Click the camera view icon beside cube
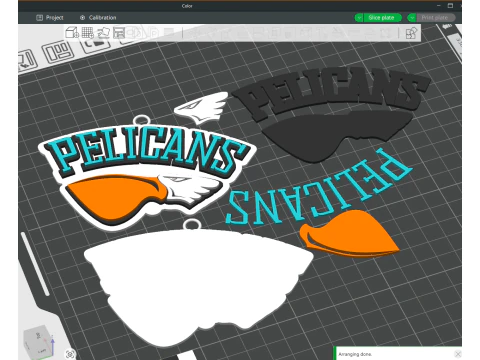 point(70,354)
